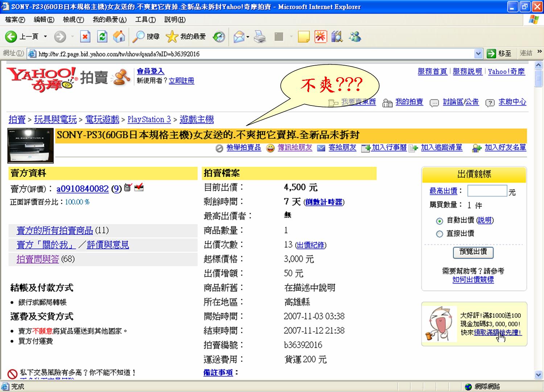Click the 立即註冊 register link
This screenshot has width=544, height=392.
coord(181,81)
